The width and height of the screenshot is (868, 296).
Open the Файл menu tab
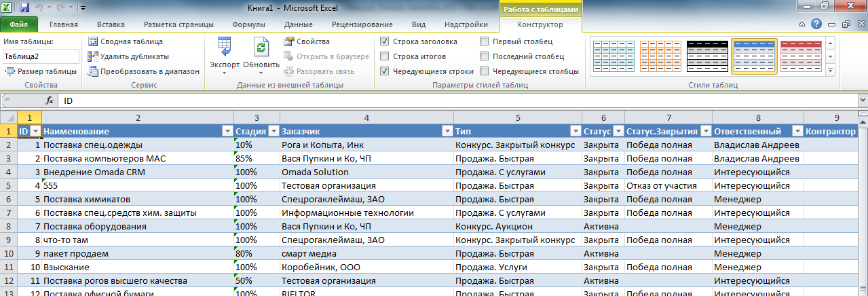click(19, 24)
